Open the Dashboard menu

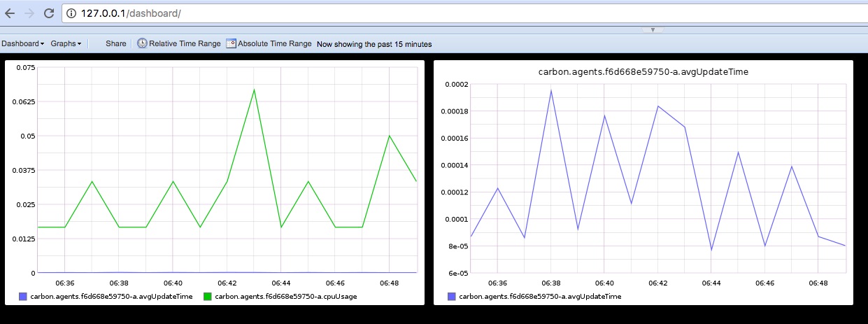pos(23,43)
